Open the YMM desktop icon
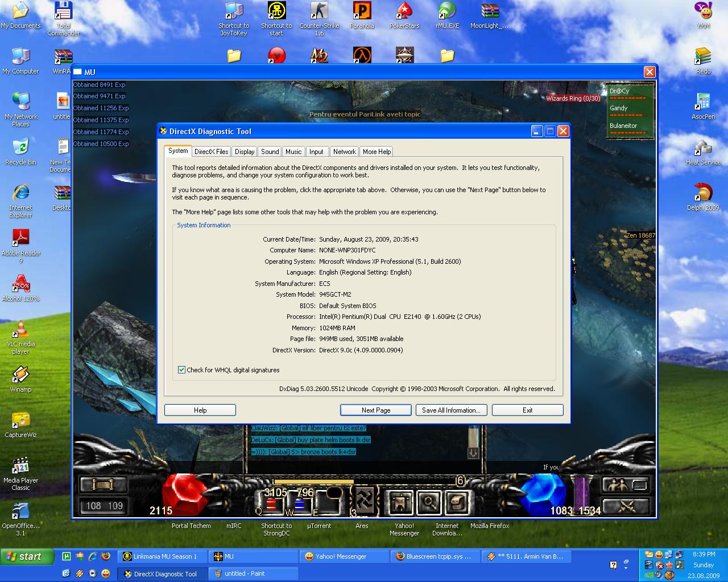Screen dimensions: 728x582 point(703,15)
